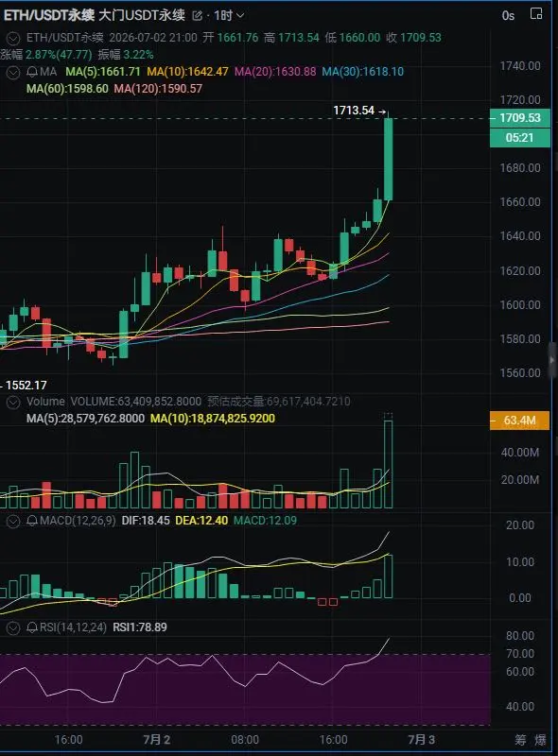Screen dimensions: 558x756
Task: Collapse the MACD indicator panel
Action: (x=13, y=521)
